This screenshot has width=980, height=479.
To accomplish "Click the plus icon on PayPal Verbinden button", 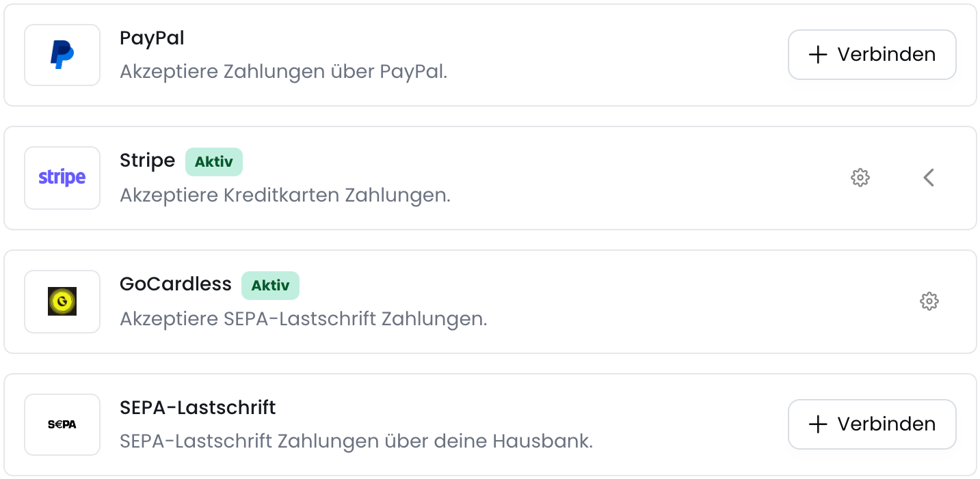I will [x=818, y=55].
